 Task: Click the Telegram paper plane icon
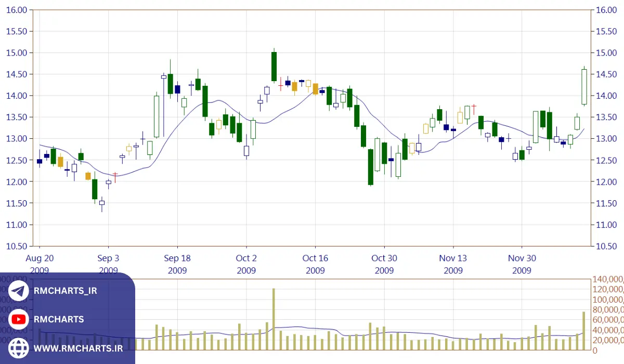19,291
